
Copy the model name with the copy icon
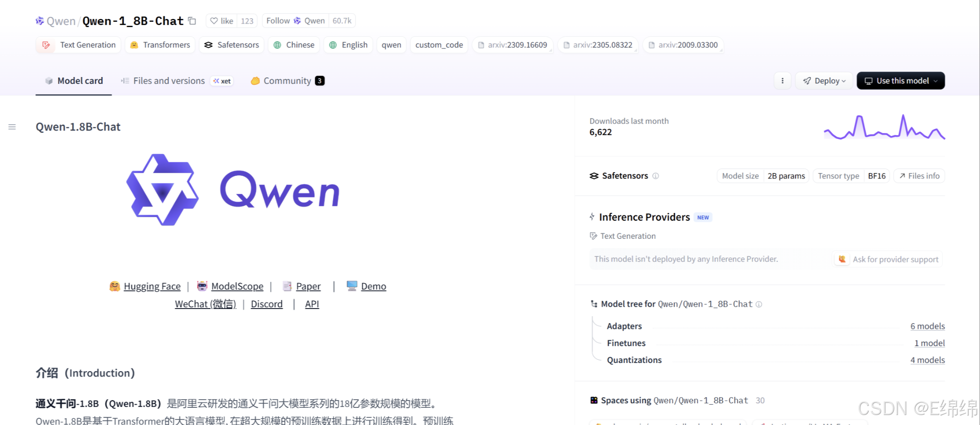[x=192, y=21]
